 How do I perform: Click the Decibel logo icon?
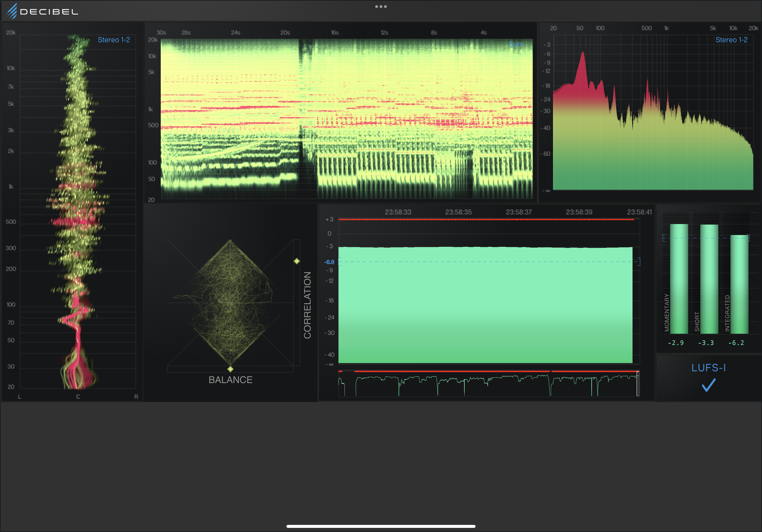(12, 11)
